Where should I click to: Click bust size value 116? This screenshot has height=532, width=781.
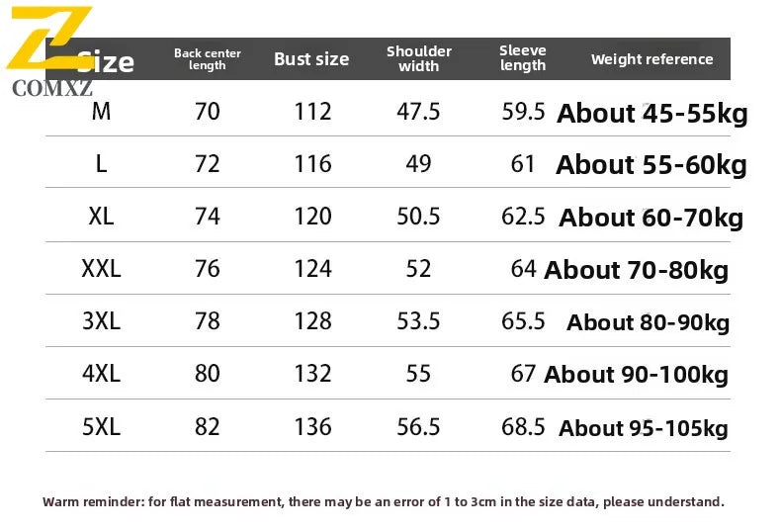[312, 164]
